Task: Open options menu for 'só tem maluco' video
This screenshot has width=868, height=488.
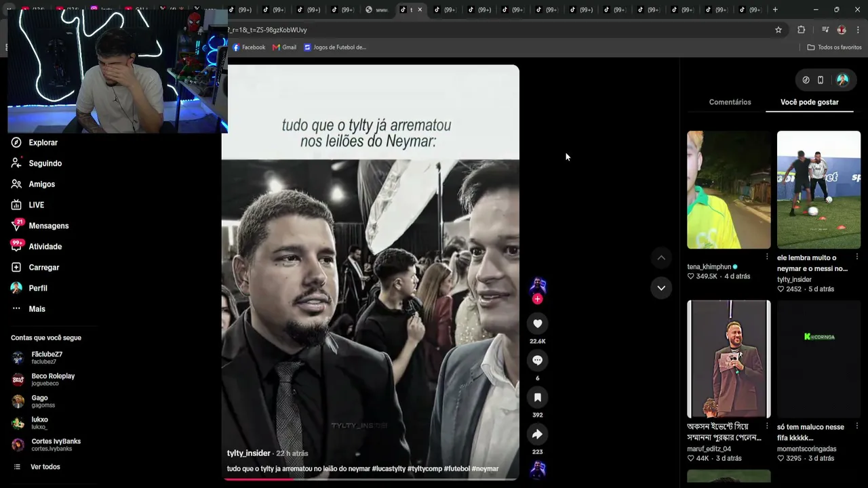Action: [857, 426]
